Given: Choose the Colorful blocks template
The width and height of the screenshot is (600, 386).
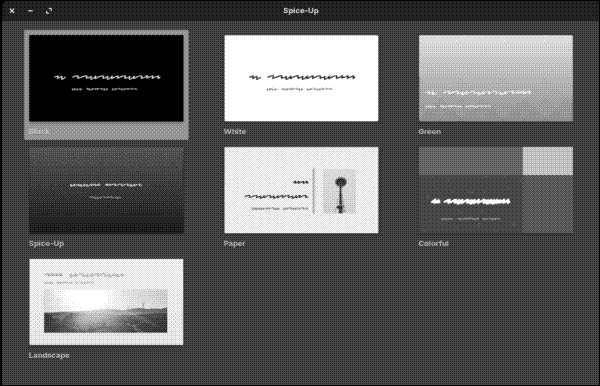Looking at the screenshot, I should (496, 190).
